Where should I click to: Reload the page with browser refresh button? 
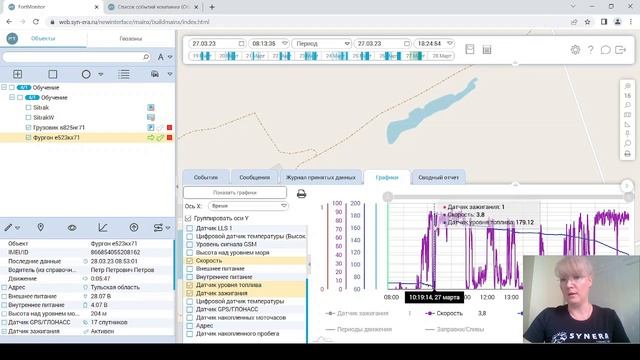tap(36, 22)
